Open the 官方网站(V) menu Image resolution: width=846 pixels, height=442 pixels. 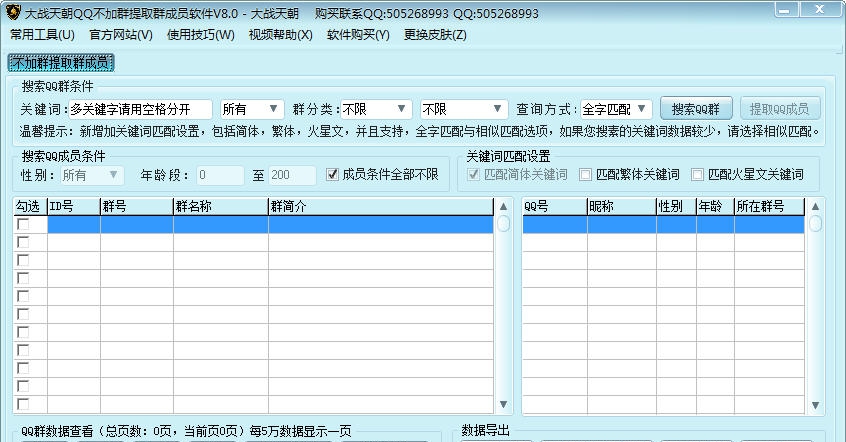pos(121,35)
